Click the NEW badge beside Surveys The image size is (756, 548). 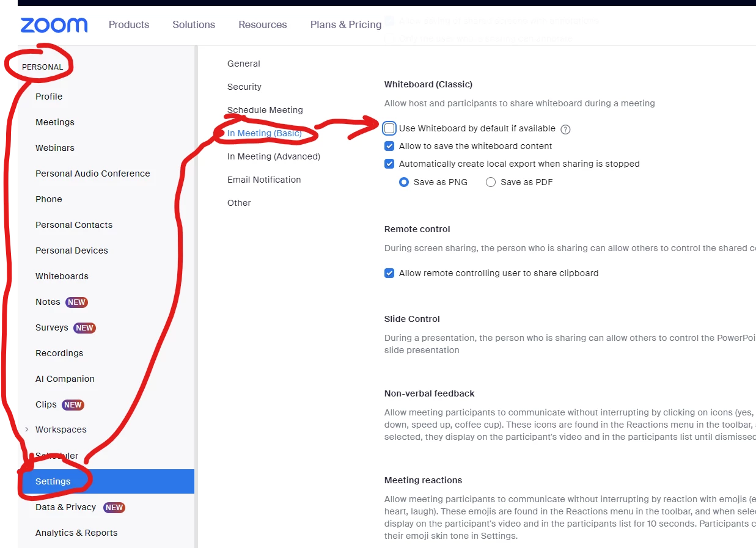(x=84, y=328)
